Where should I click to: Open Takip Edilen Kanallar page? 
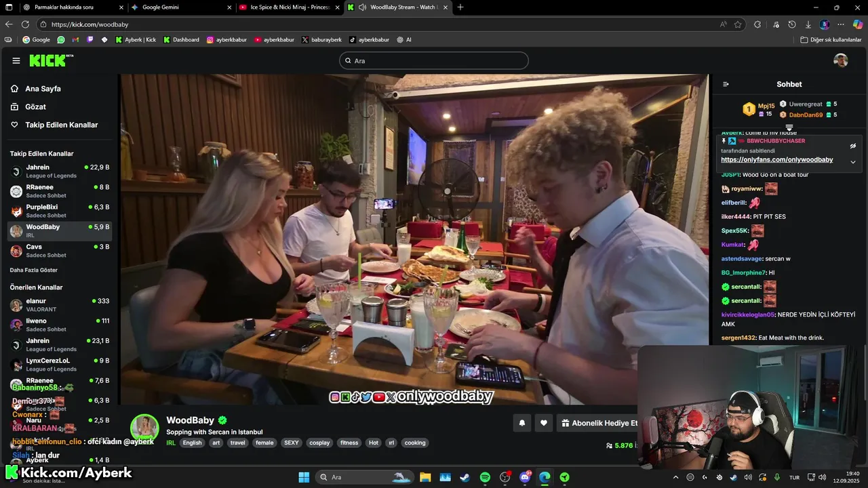[x=61, y=125]
